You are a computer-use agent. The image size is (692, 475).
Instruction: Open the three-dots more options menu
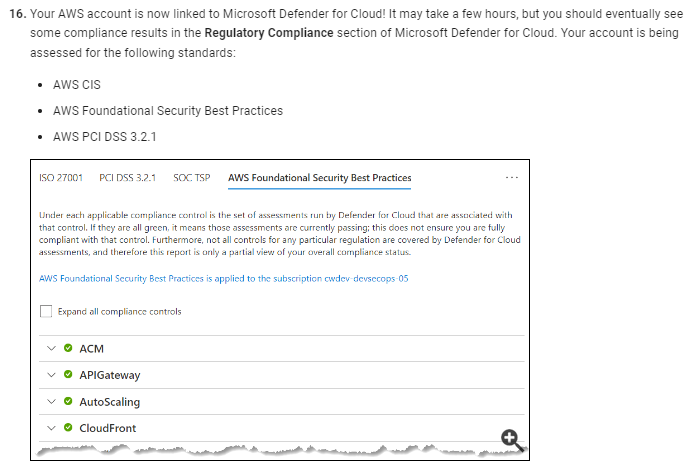click(x=511, y=178)
